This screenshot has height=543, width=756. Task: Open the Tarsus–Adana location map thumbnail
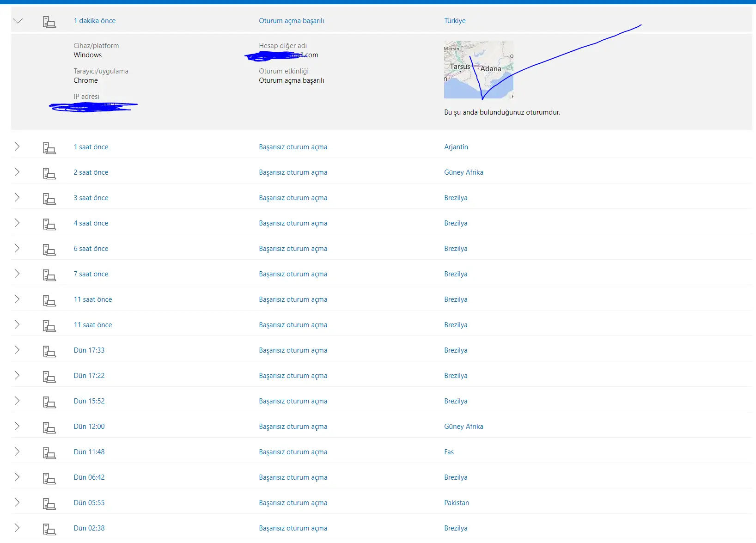[479, 69]
